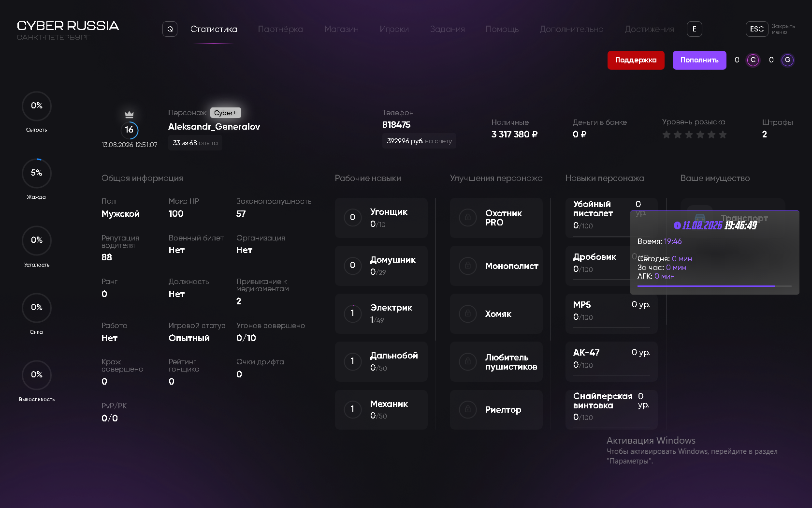Screen dimensions: 812x508
Task: Click the Деньги в банке value 0 ₽
Action: tap(580, 134)
